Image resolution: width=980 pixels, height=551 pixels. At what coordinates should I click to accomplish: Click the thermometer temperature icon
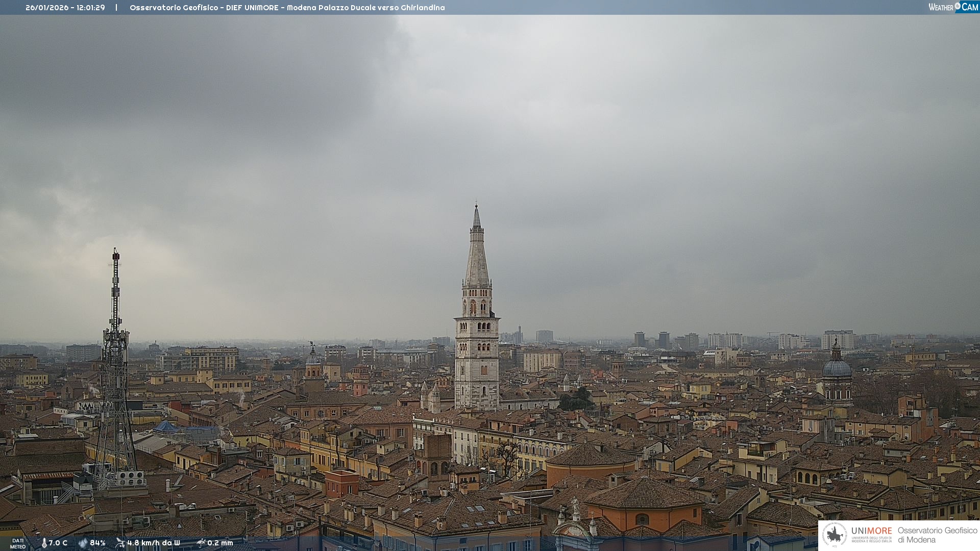point(44,543)
